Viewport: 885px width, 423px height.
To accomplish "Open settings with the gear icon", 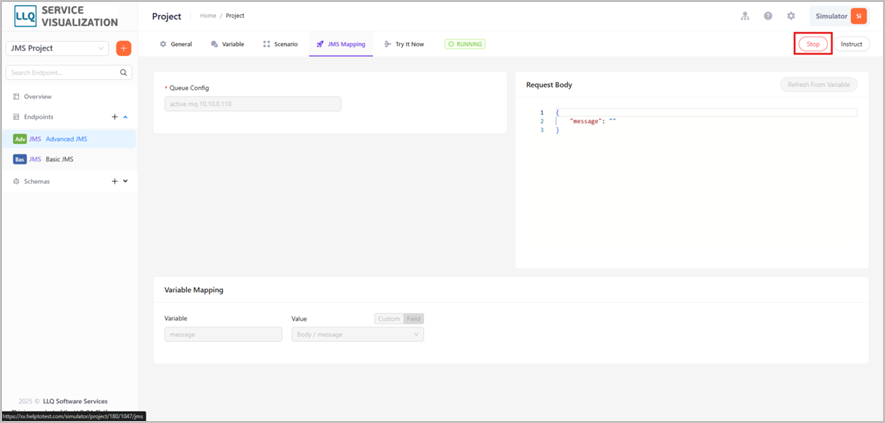I will (x=791, y=16).
